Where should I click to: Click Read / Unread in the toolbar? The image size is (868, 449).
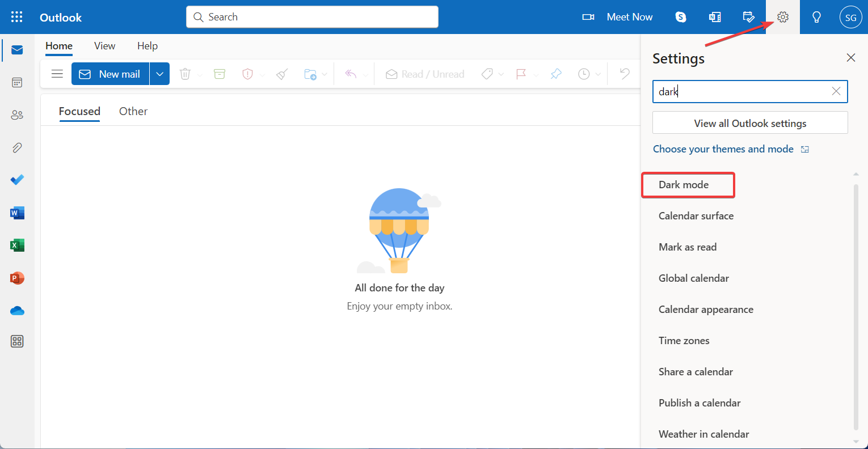click(x=425, y=74)
